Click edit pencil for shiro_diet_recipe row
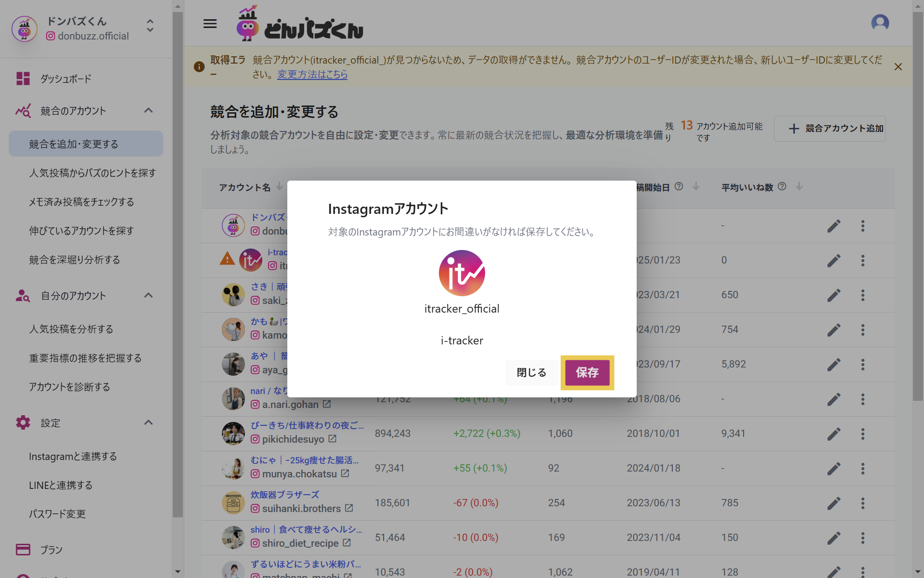924x578 pixels. (x=834, y=538)
